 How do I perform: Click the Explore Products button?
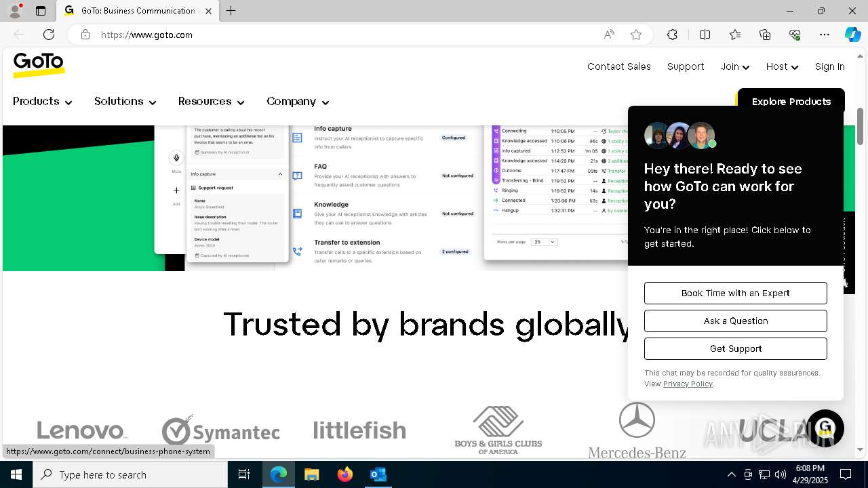(791, 100)
